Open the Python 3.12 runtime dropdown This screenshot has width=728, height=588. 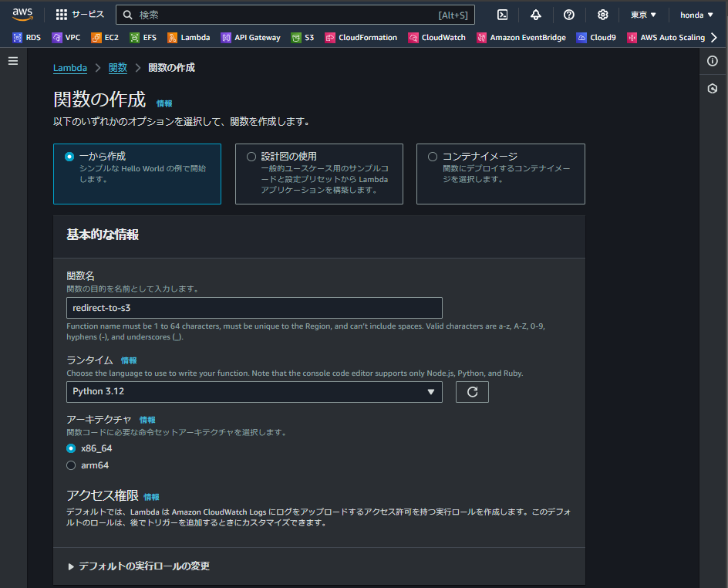click(254, 392)
